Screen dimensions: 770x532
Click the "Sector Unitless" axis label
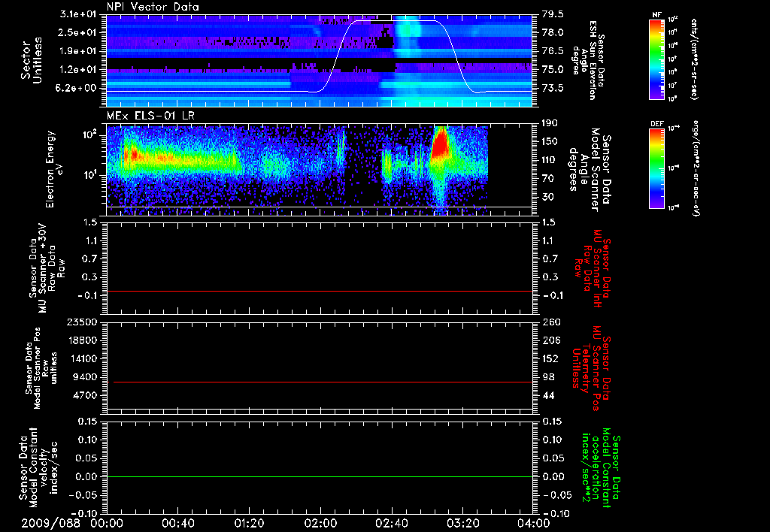click(32, 60)
